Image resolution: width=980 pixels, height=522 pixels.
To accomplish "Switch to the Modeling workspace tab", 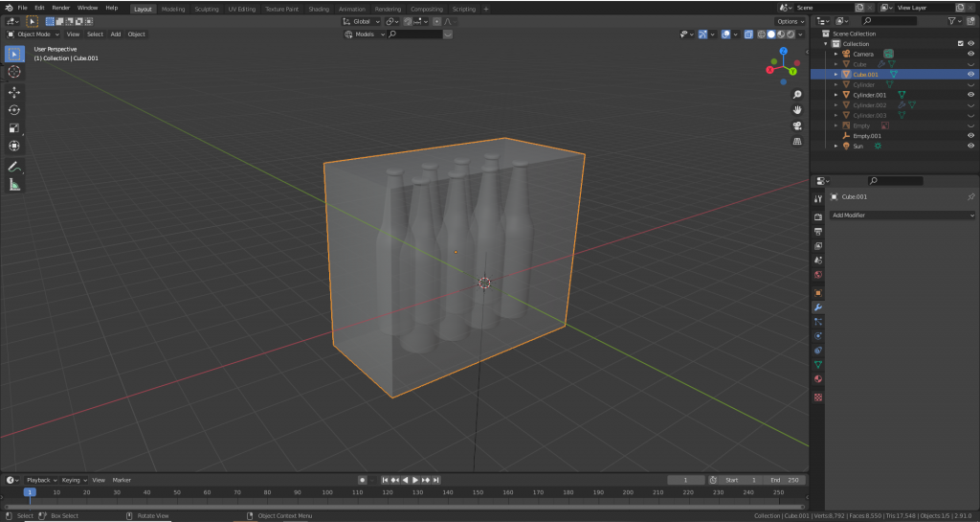I will (173, 10).
